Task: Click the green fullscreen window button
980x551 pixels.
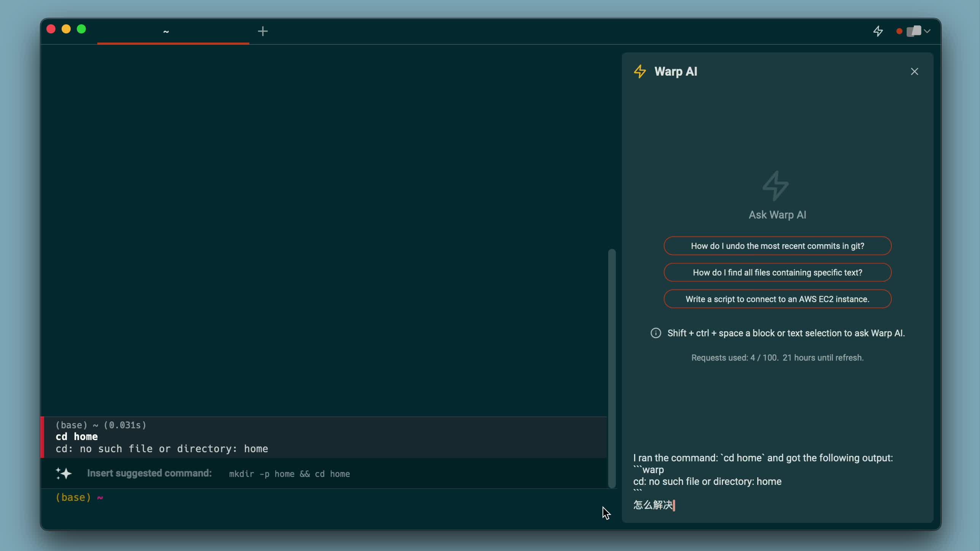Action: click(x=81, y=29)
